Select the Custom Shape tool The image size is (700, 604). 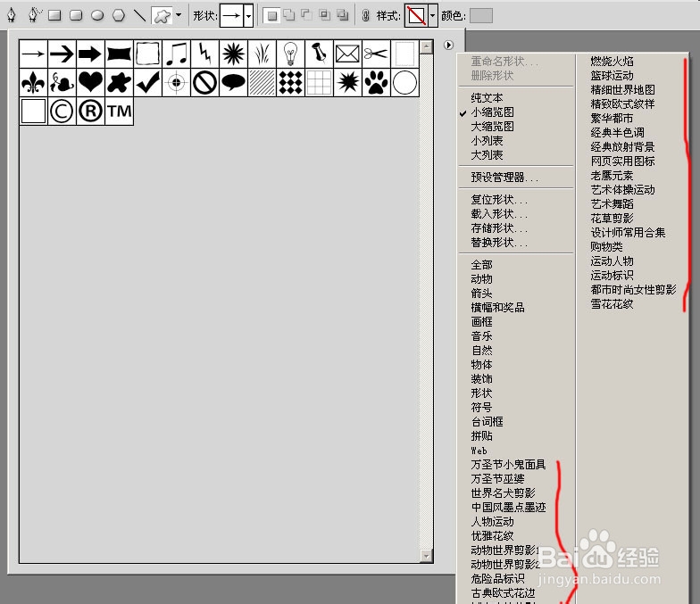(162, 16)
